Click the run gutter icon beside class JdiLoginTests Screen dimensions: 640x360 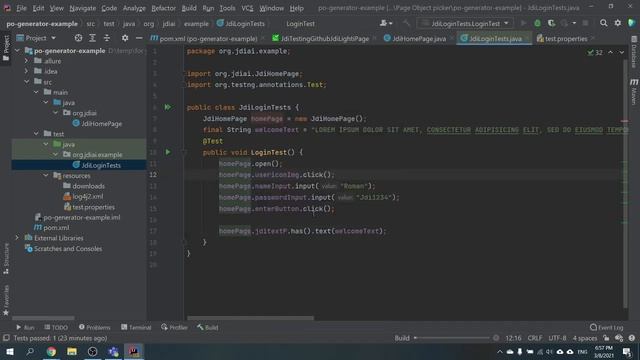(x=168, y=107)
